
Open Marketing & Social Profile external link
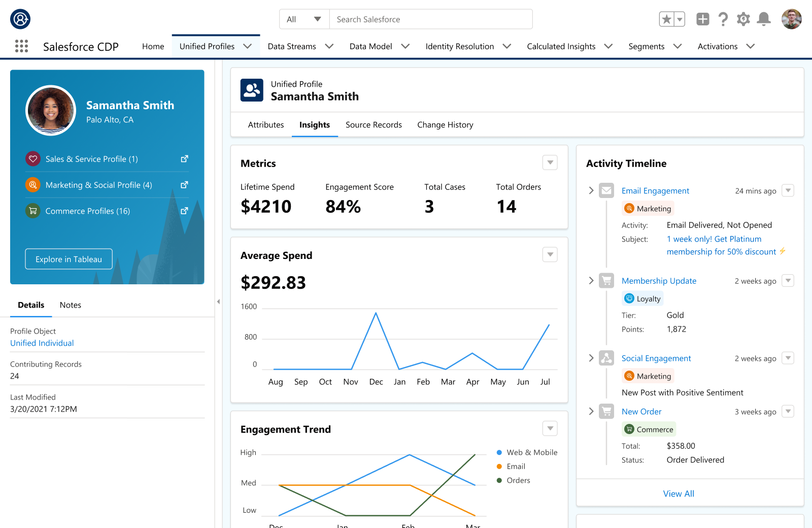point(184,185)
